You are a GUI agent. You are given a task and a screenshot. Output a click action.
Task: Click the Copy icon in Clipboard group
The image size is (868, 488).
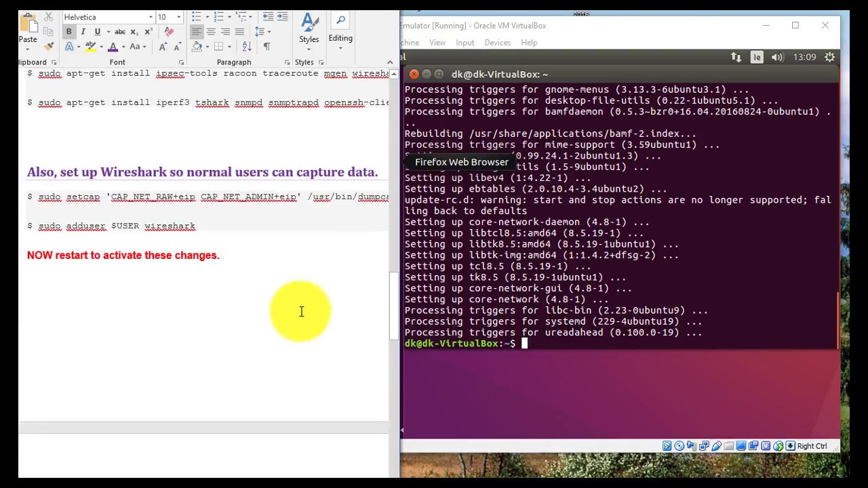(48, 32)
